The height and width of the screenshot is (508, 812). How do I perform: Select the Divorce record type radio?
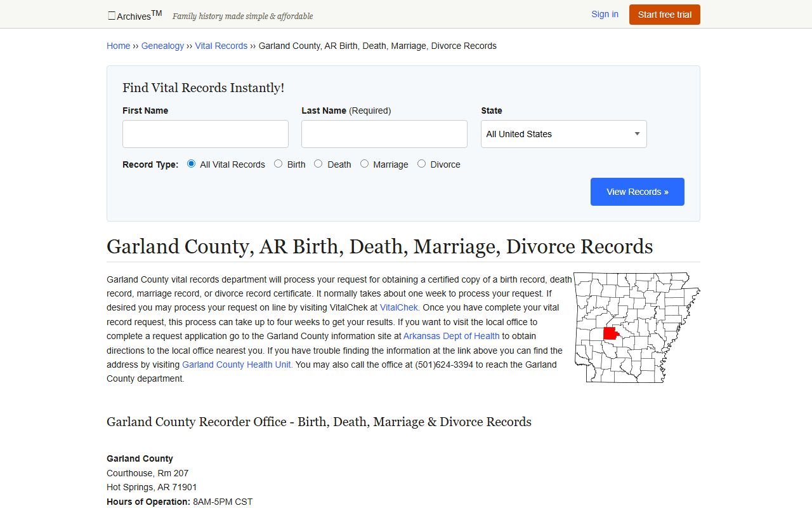click(x=421, y=164)
